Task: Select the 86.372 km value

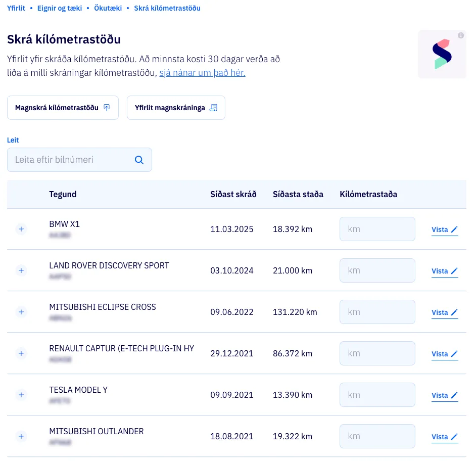Action: 293,353
